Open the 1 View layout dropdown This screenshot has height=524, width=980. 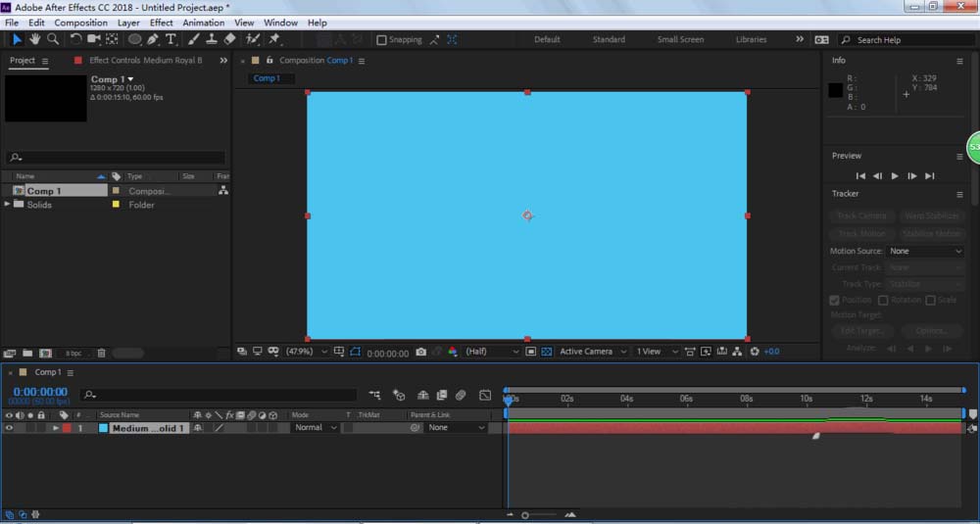[x=657, y=352]
